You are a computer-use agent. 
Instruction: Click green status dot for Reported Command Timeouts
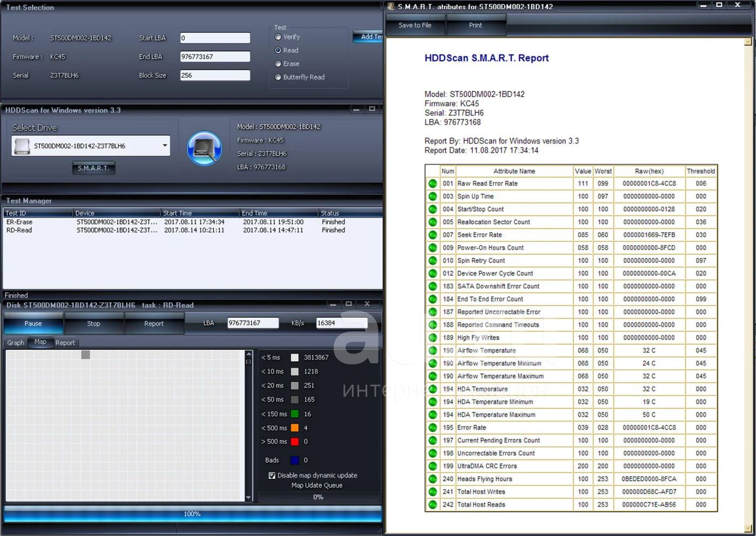pos(433,325)
